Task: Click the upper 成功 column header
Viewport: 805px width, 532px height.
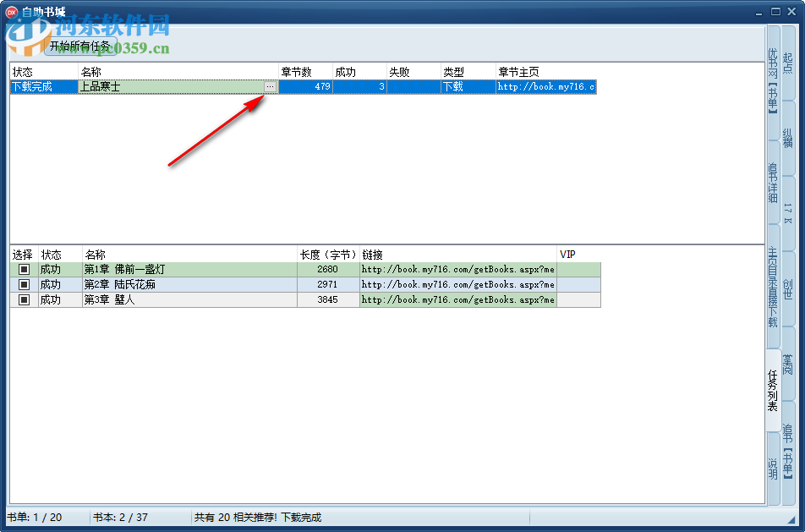Action: pyautogui.click(x=359, y=72)
